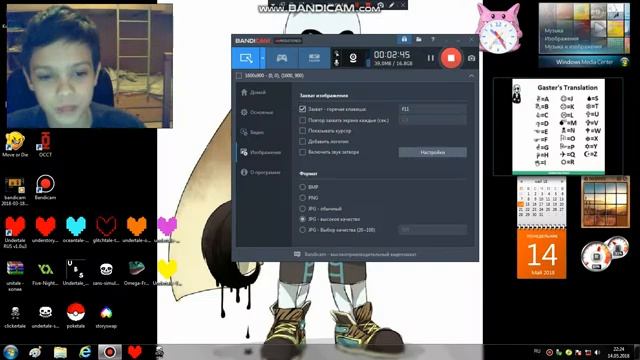Screen dimensions: 640x360
Task: Select the oceantale cyan heart icon
Action: (76, 230)
